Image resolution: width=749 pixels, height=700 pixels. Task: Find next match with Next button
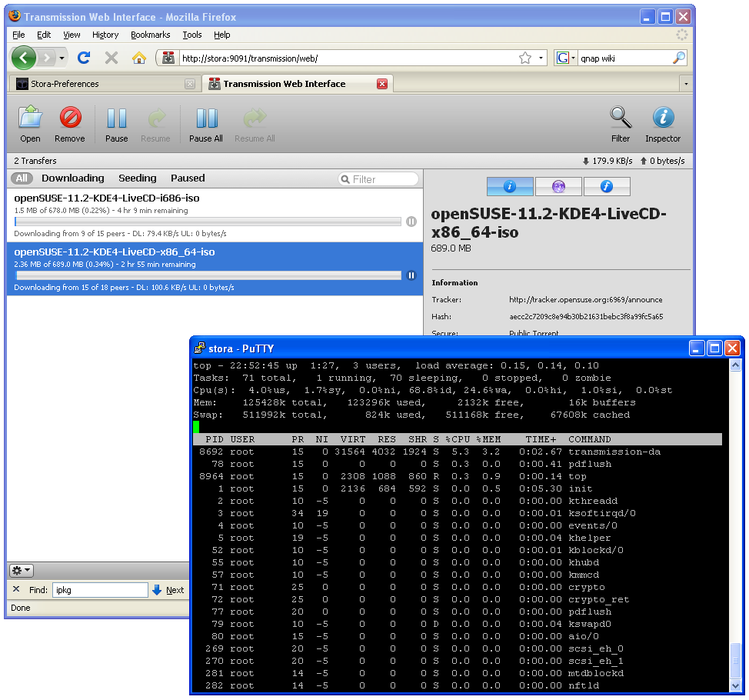coord(168,590)
